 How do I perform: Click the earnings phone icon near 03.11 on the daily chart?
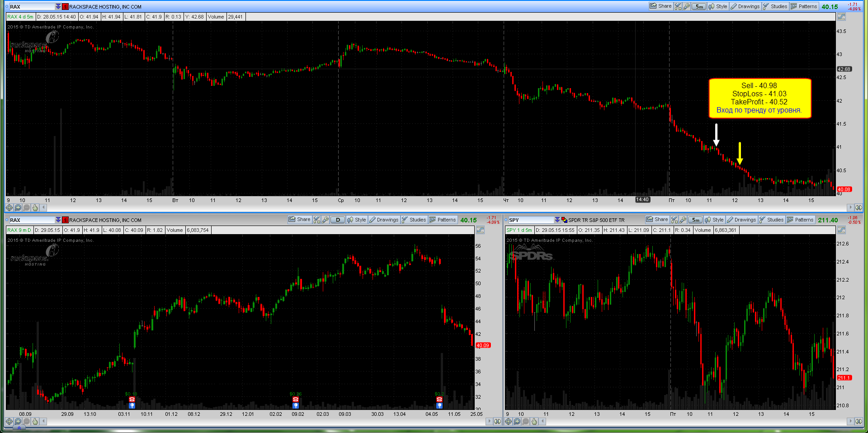(x=132, y=400)
